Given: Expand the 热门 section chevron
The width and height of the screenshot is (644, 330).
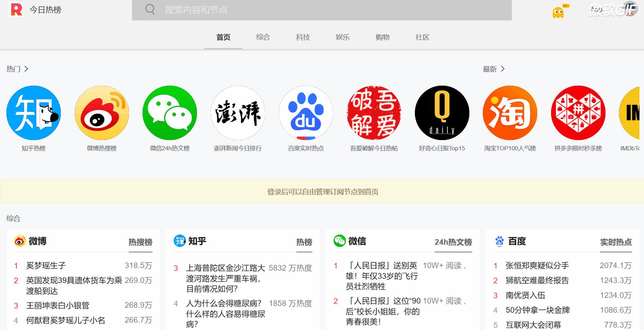Looking at the screenshot, I should point(26,69).
